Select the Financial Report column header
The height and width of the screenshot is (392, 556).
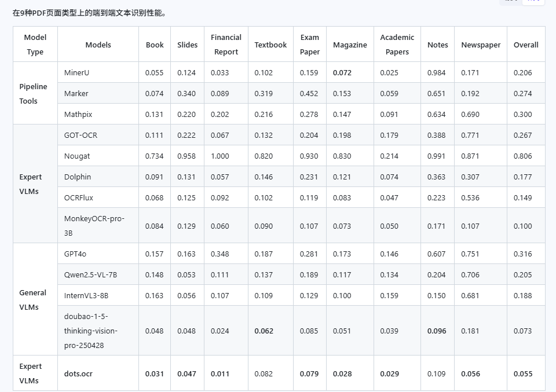pos(226,44)
